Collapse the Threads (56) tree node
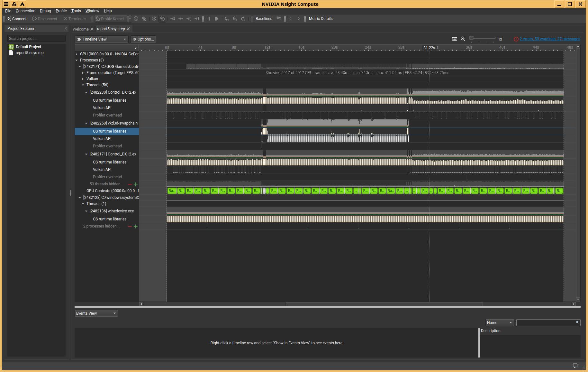 (83, 85)
